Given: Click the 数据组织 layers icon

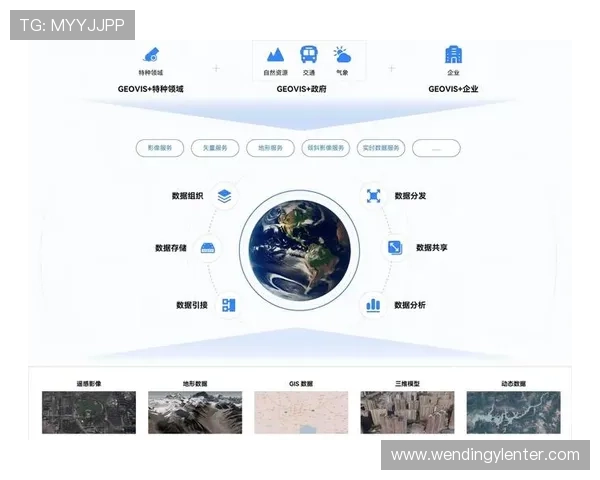Looking at the screenshot, I should (224, 196).
